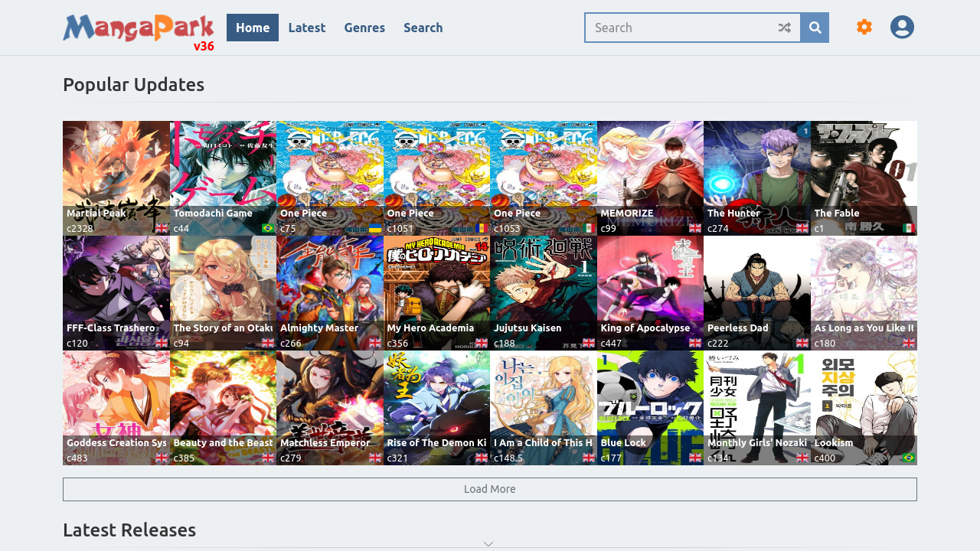Click the flag on Beauty and the Beast card
The width and height of the screenshot is (980, 551).
(268, 458)
